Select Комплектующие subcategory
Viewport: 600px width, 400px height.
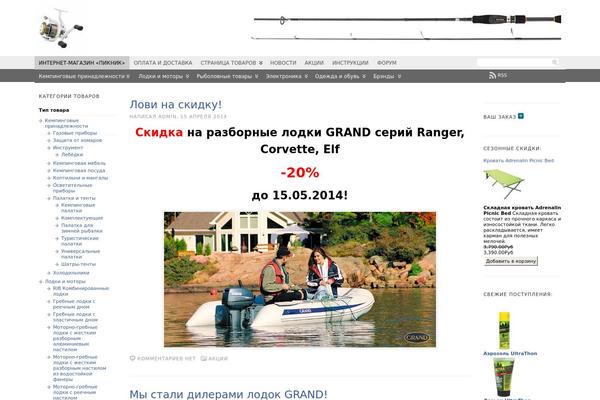point(82,218)
